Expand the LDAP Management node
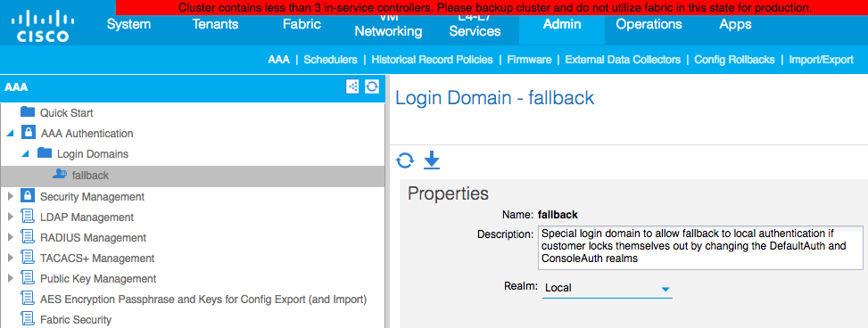 [10, 217]
